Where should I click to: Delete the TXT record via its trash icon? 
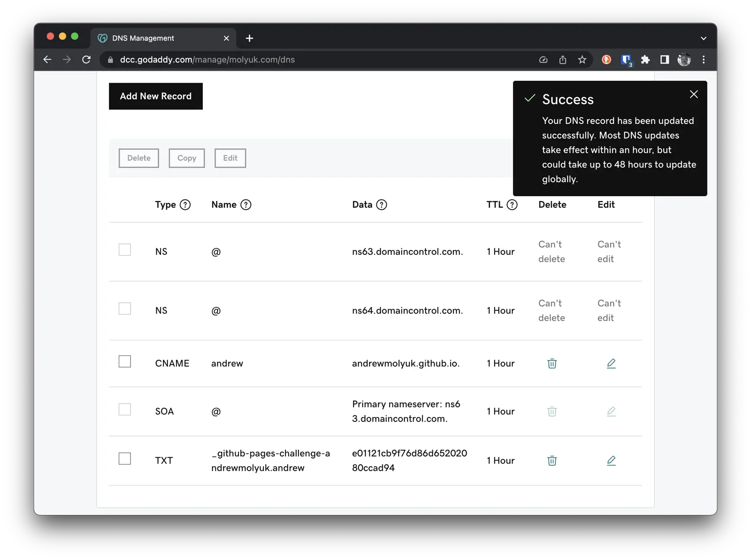(x=552, y=460)
